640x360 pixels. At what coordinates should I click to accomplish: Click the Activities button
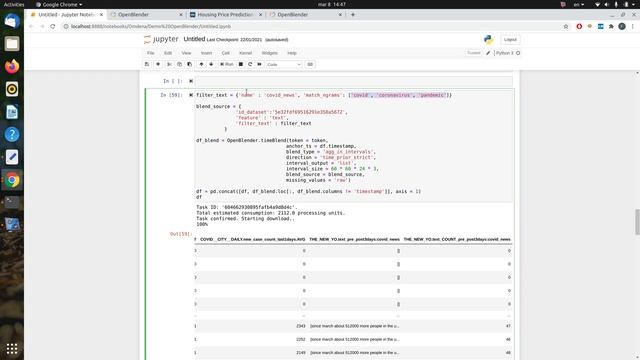pyautogui.click(x=14, y=4)
